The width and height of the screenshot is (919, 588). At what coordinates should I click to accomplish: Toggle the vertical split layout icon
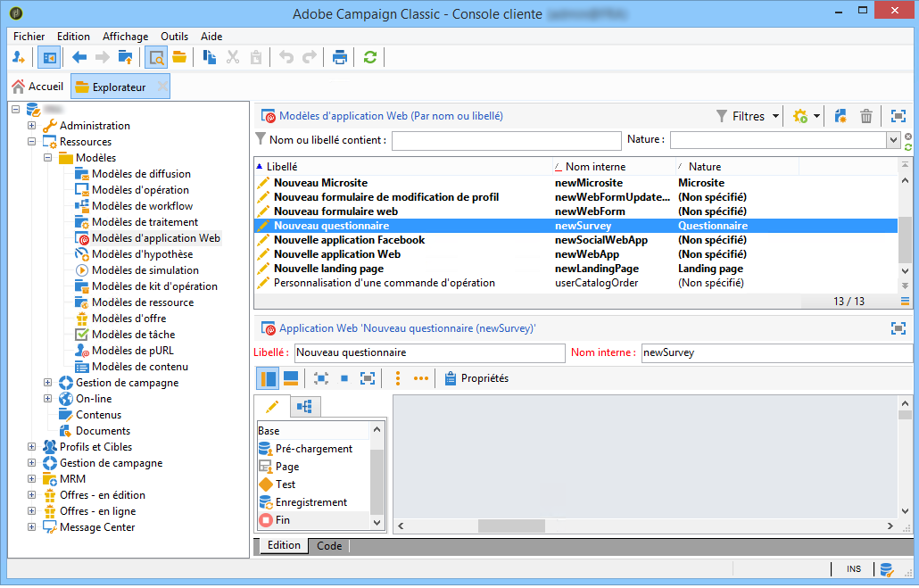[x=268, y=378]
